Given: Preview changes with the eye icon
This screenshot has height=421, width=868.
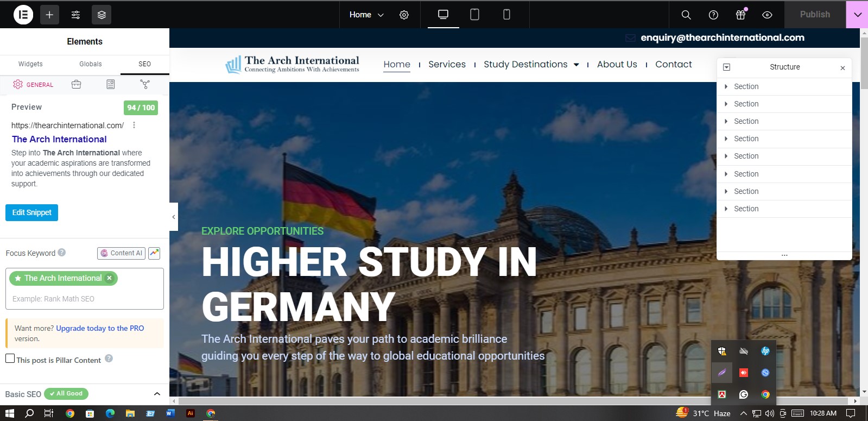Looking at the screenshot, I should (x=767, y=15).
